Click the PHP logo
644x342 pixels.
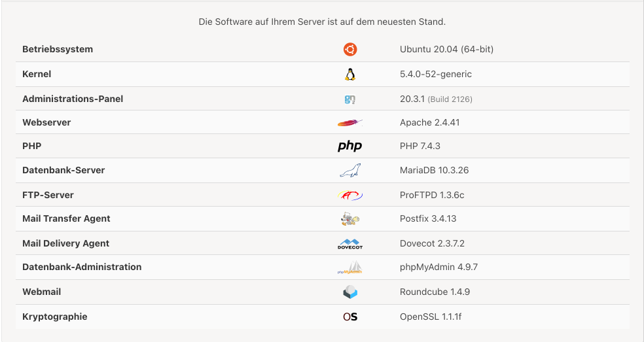click(350, 146)
